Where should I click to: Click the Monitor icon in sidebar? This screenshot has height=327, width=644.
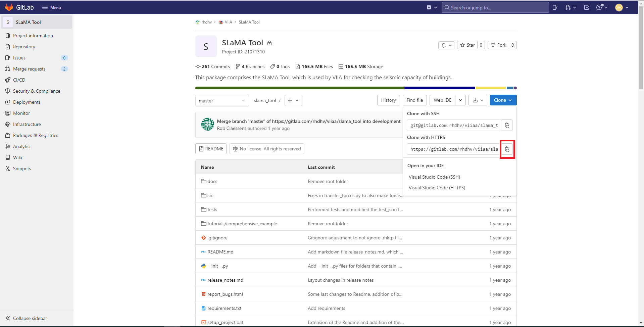8,113
